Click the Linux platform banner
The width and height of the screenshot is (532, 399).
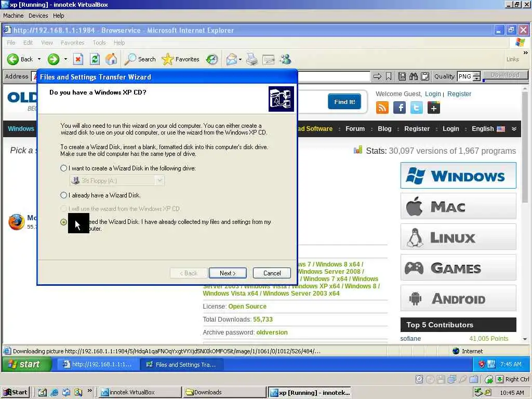(x=458, y=237)
